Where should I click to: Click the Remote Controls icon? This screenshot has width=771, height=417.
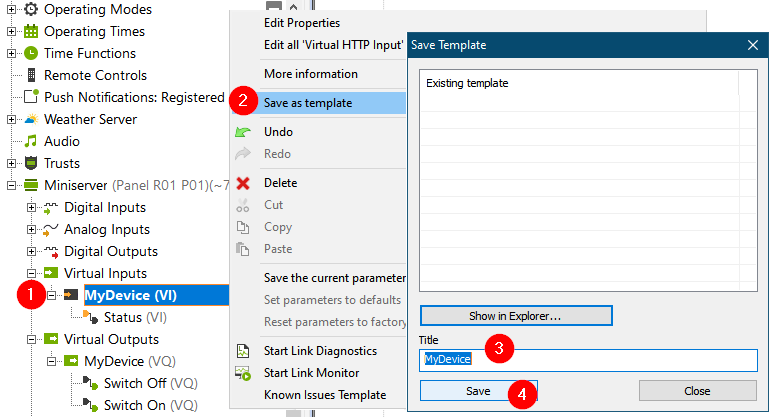coord(31,75)
